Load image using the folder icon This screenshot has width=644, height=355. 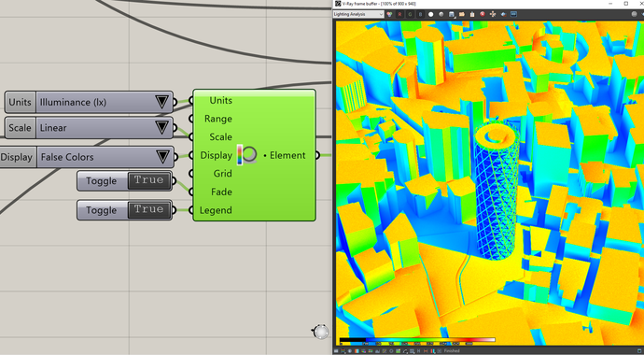tap(462, 14)
